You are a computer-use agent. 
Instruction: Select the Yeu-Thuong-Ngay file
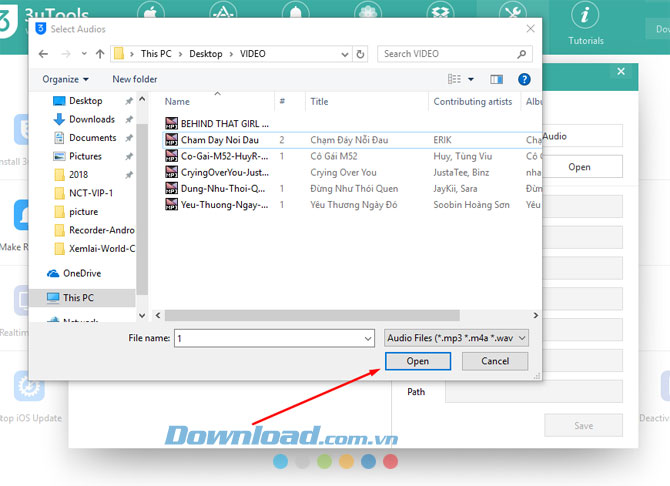coord(225,205)
